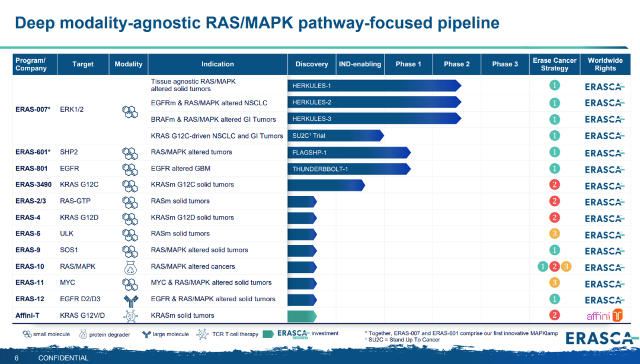640x364 pixels.
Task: Click the protein degrader icon in ERAS-10 row
Action: (x=130, y=266)
